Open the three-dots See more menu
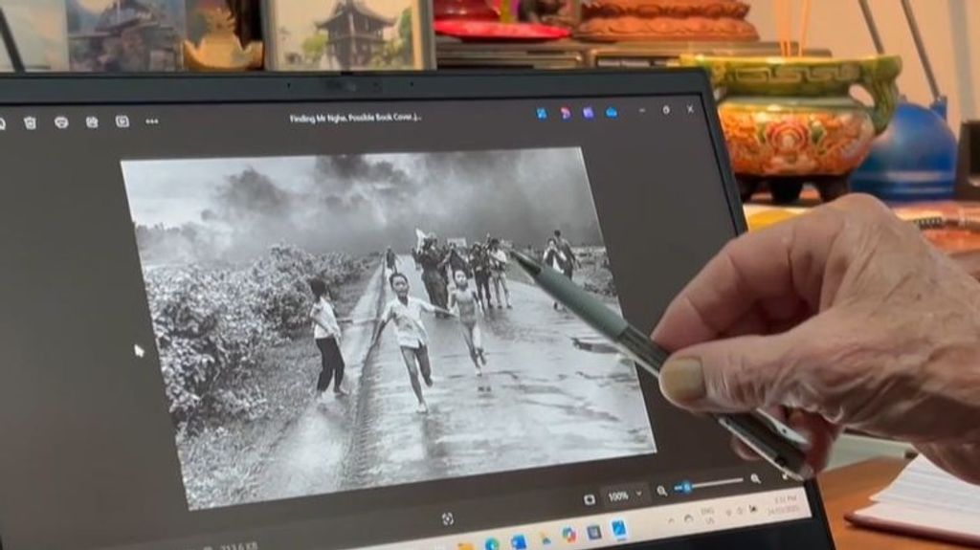The width and height of the screenshot is (980, 550). point(152,121)
